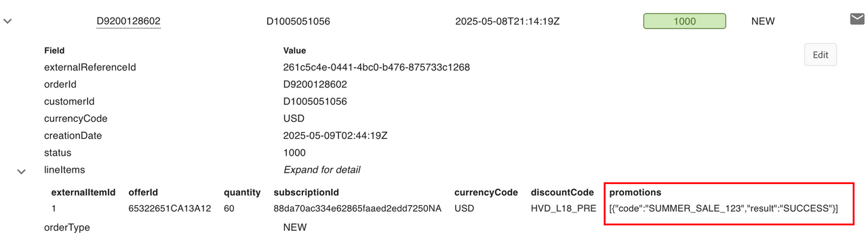868x245 pixels.
Task: Click the promotions column header
Action: [635, 193]
